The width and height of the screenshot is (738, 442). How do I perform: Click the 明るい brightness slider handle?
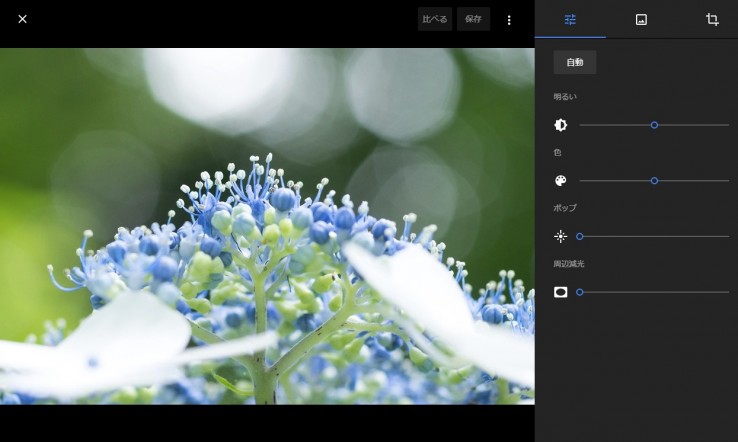pos(654,125)
